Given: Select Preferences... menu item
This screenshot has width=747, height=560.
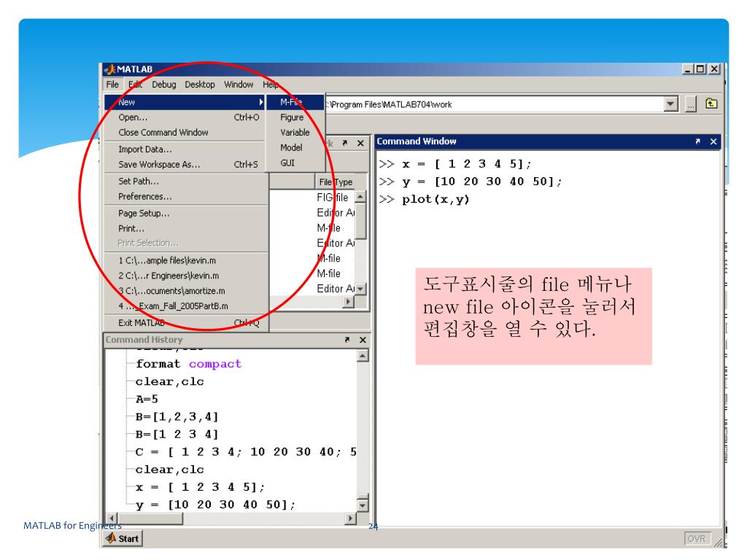Looking at the screenshot, I should [186, 196].
